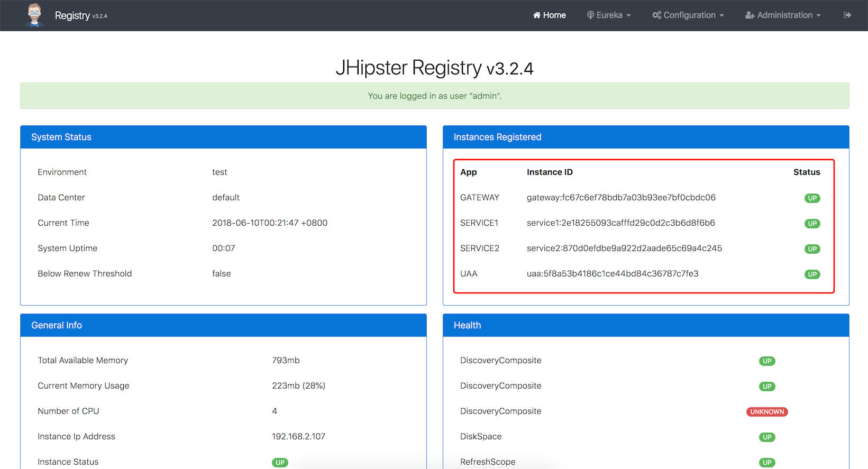Click the System Uptime value 00:07
This screenshot has height=469, width=868.
pos(224,248)
